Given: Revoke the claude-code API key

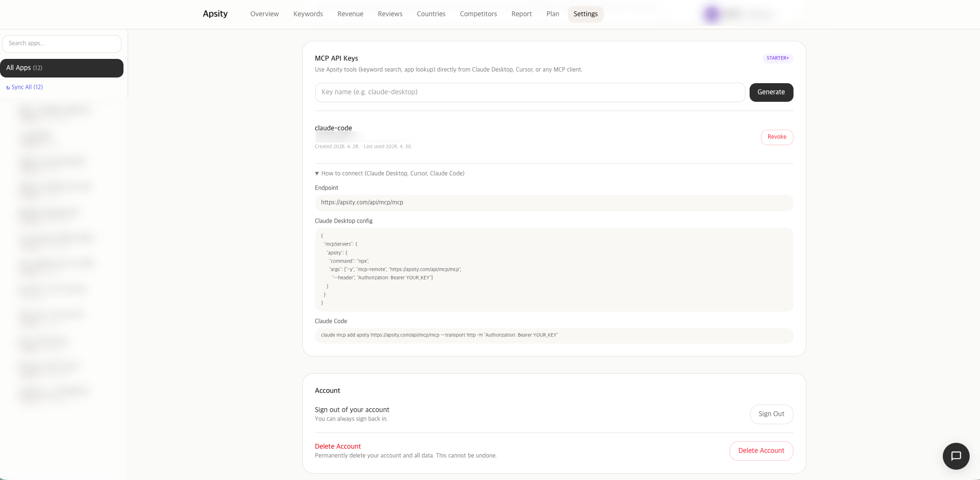Looking at the screenshot, I should [776, 137].
